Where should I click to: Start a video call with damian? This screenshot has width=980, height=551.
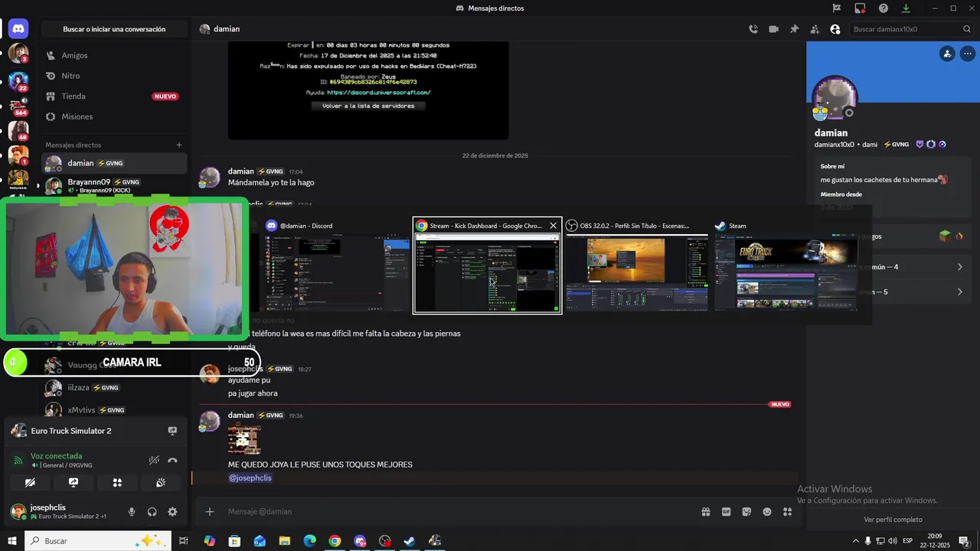pos(774,29)
